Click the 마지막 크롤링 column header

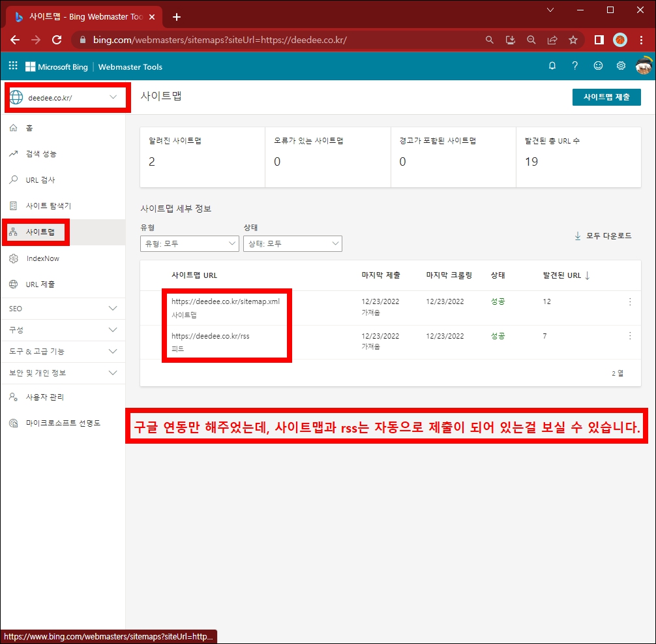(449, 275)
